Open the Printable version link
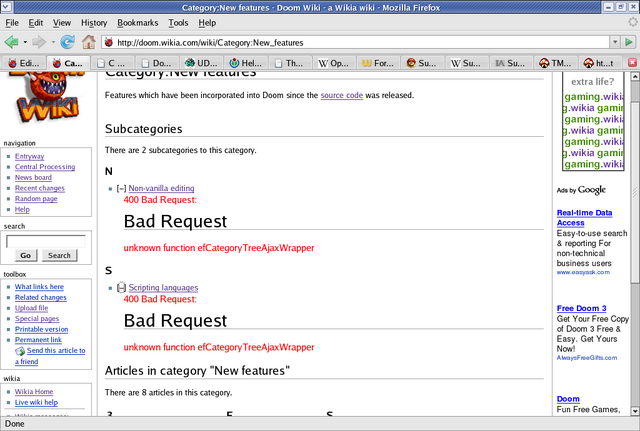This screenshot has height=431, width=640. pos(42,329)
